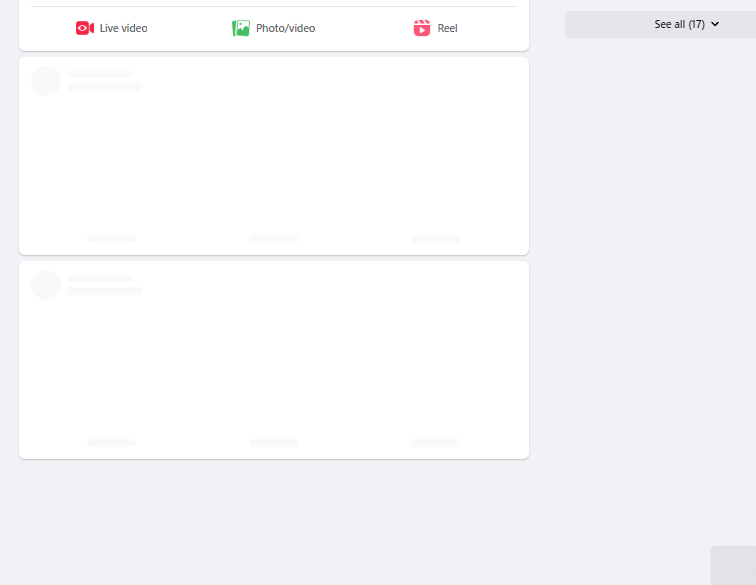Click the pink Reel clapper icon

(x=422, y=28)
